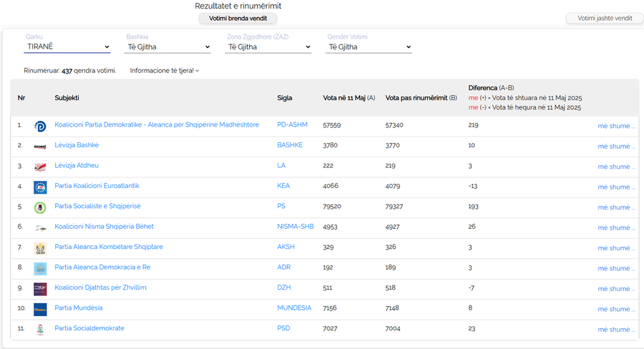Image resolution: width=644 pixels, height=349 pixels.
Task: Open the Zona Zgjedhore (ZAZ) dropdown
Action: [x=268, y=46]
